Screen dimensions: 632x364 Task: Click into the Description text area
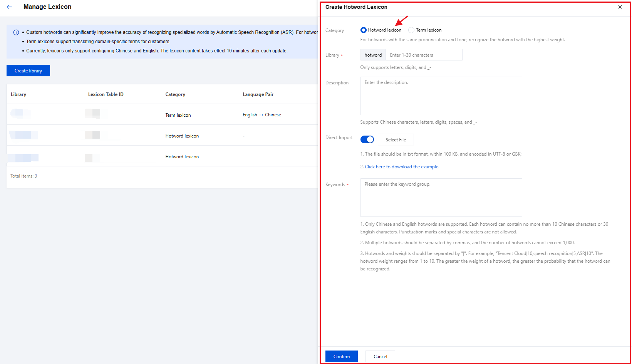coord(441,96)
